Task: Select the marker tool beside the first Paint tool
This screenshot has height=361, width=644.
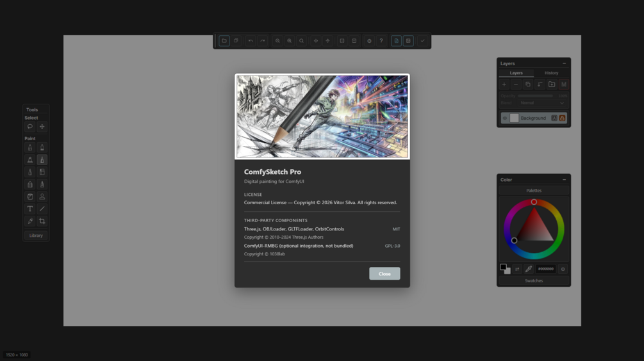Action: click(42, 148)
